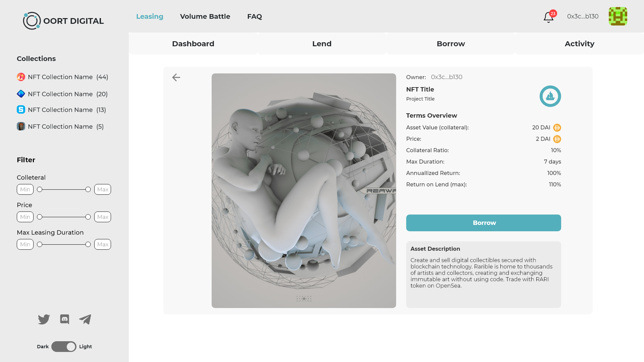Screen dimensions: 644x362
Task: Click the DAI coin icon beside Asset Value
Action: point(557,128)
